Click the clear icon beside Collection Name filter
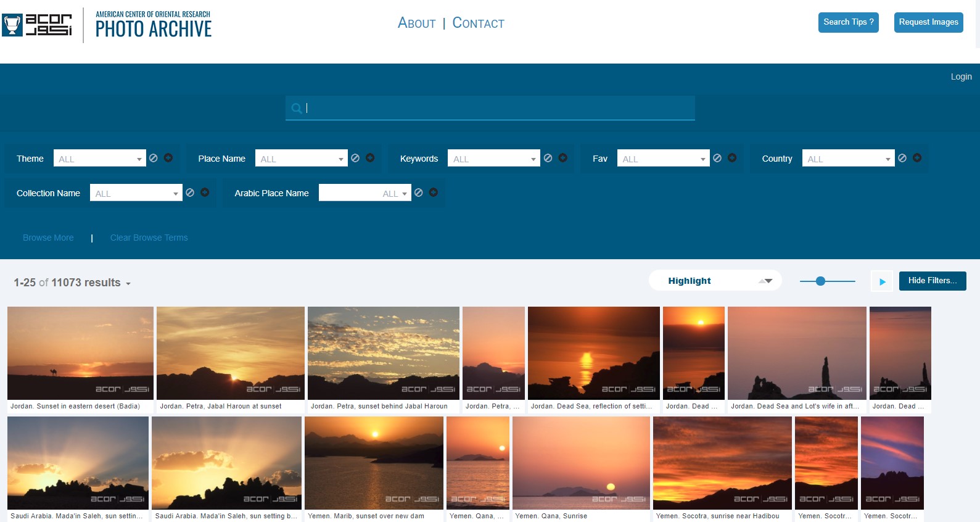This screenshot has height=522, width=980. (190, 193)
